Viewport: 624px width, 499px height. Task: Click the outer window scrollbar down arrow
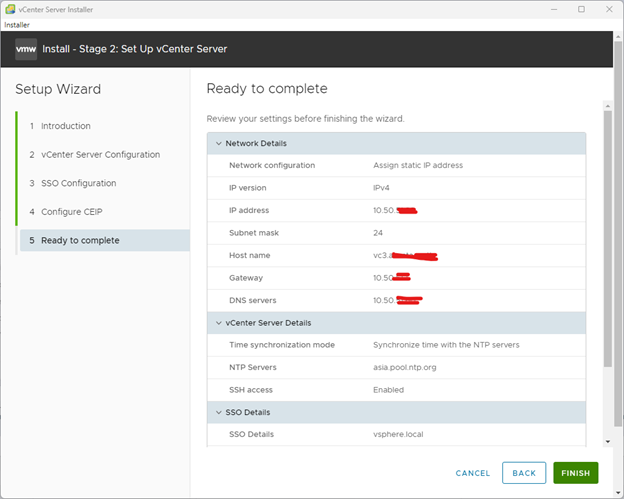pyautogui.click(x=618, y=493)
